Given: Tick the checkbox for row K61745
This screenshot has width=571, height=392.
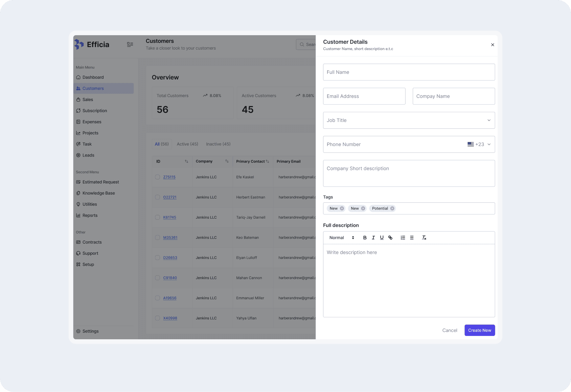Looking at the screenshot, I should coord(157,217).
